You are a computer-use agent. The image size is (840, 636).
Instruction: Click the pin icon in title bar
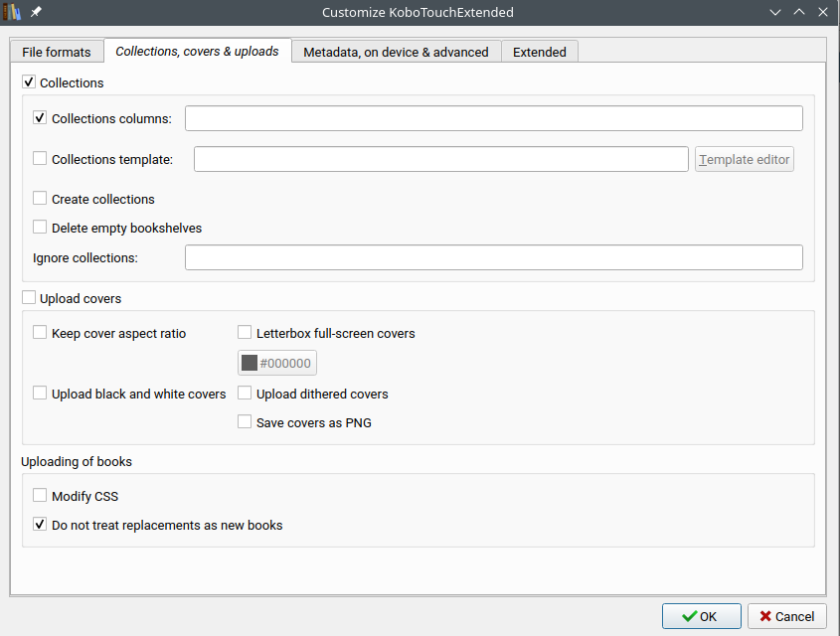coord(36,12)
